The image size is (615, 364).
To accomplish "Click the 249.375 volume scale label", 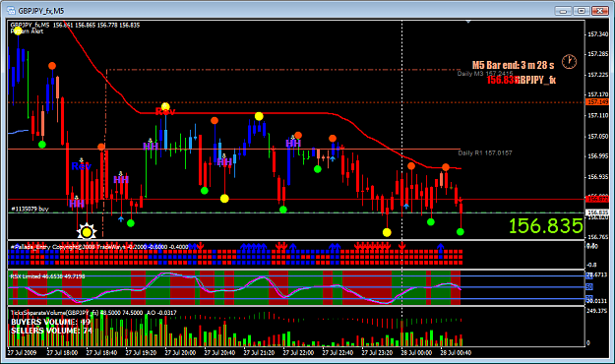I will [597, 311].
